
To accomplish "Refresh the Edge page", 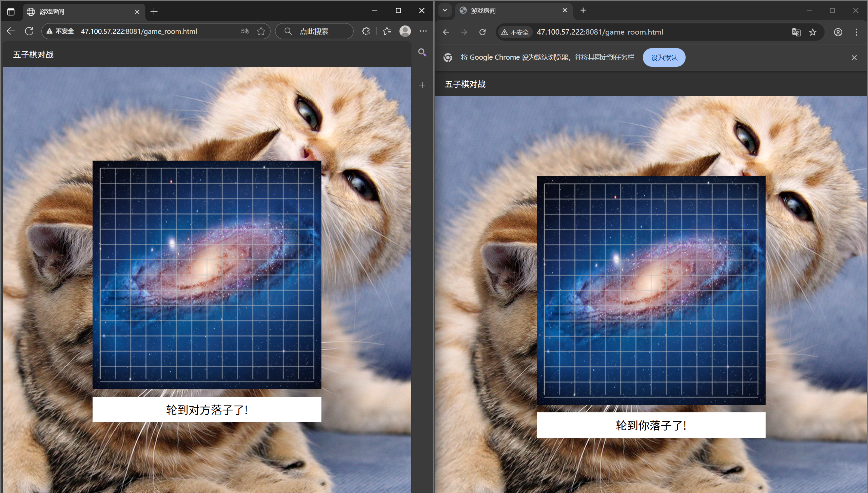I will pyautogui.click(x=29, y=31).
